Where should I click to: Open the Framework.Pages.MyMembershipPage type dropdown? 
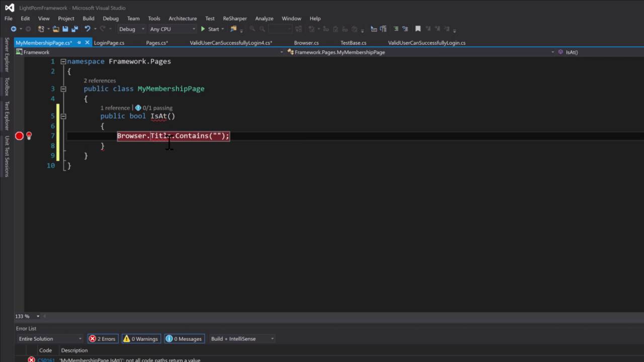pos(552,52)
